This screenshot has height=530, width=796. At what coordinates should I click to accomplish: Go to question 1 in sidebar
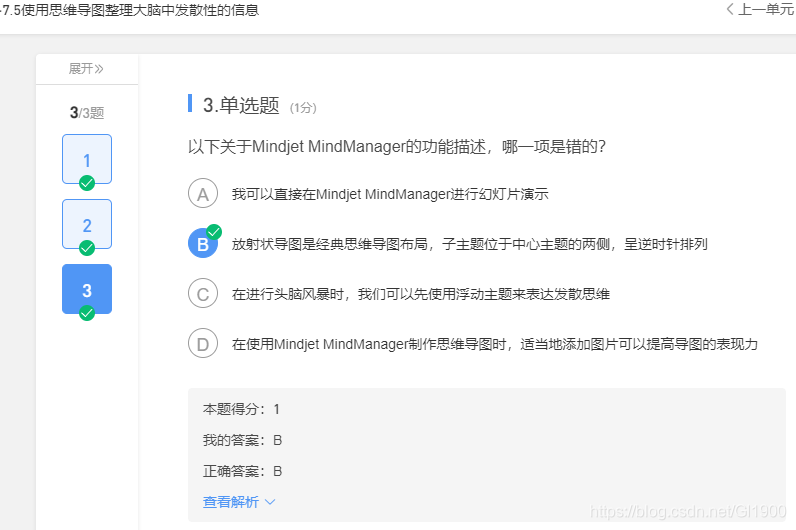click(x=87, y=159)
